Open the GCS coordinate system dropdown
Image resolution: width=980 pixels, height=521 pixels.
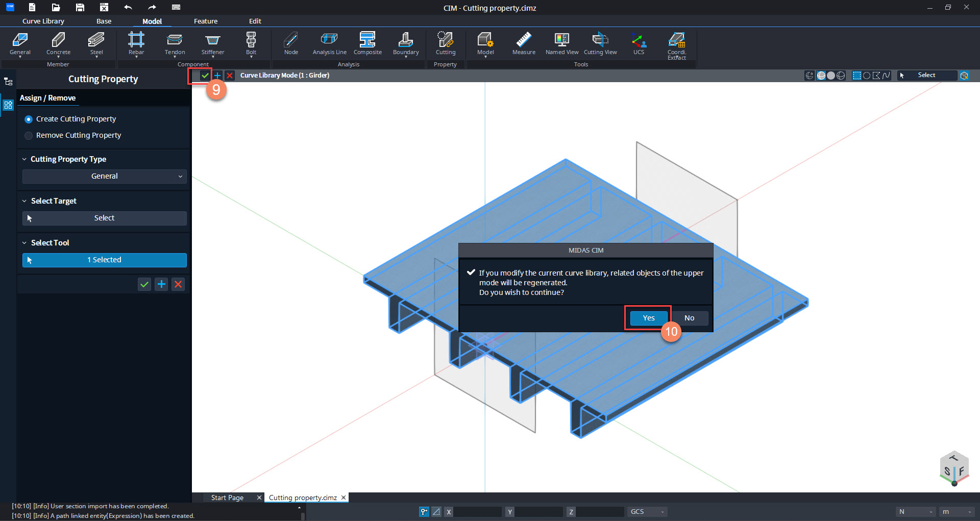click(647, 511)
